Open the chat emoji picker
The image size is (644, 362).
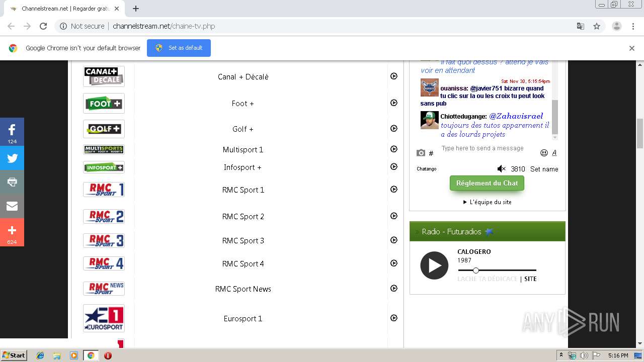tap(544, 153)
